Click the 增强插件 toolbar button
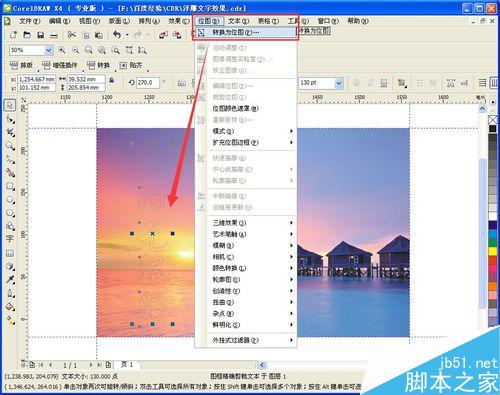 tap(59, 65)
